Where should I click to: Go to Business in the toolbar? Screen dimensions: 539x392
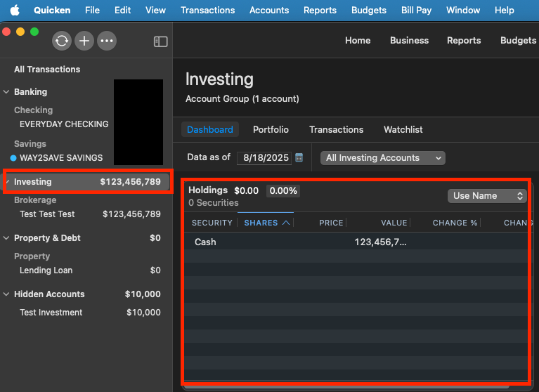(x=410, y=41)
